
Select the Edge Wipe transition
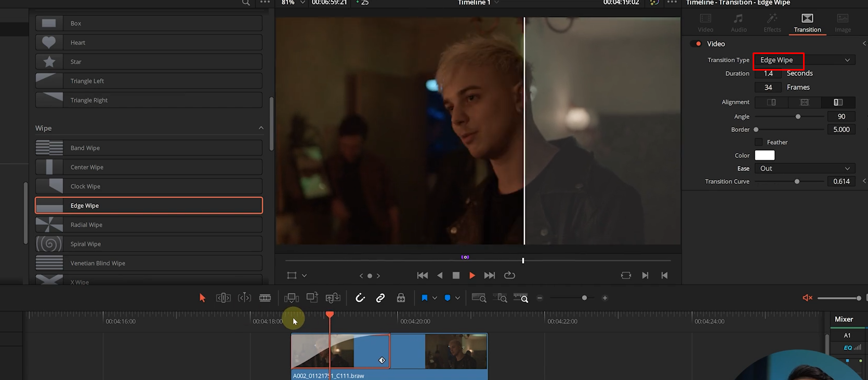[149, 206]
